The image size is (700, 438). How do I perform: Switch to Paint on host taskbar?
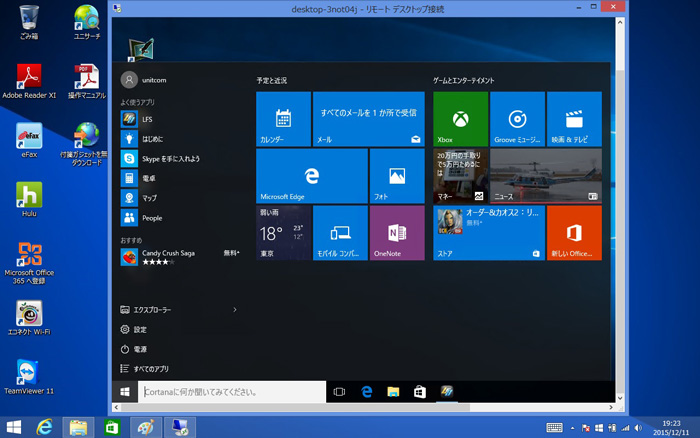click(x=146, y=427)
